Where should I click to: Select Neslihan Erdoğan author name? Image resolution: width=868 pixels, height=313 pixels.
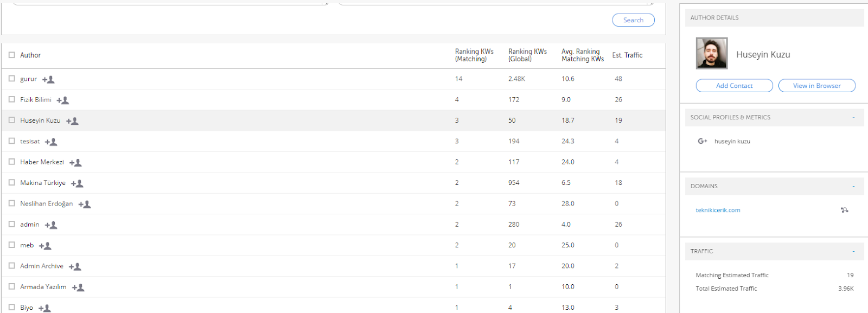(x=46, y=203)
